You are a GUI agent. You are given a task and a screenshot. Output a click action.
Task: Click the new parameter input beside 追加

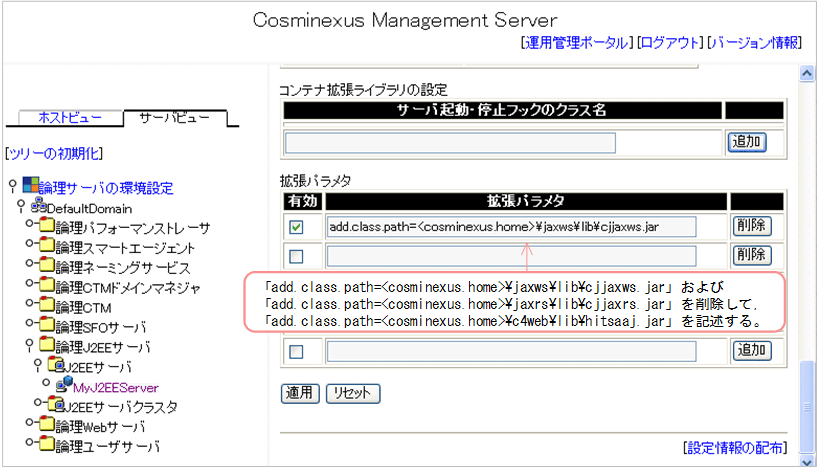pos(511,351)
